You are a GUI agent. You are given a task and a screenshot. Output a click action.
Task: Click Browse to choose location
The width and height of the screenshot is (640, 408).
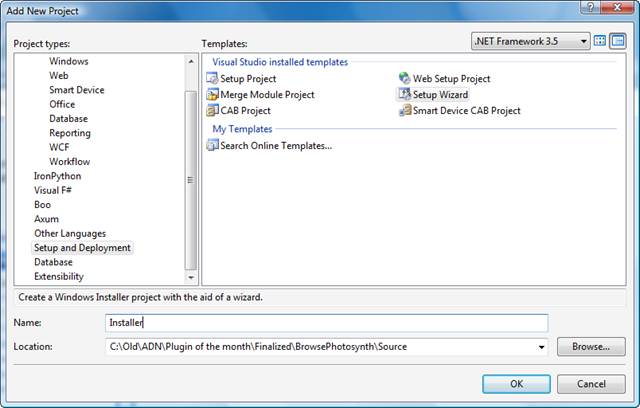(591, 347)
